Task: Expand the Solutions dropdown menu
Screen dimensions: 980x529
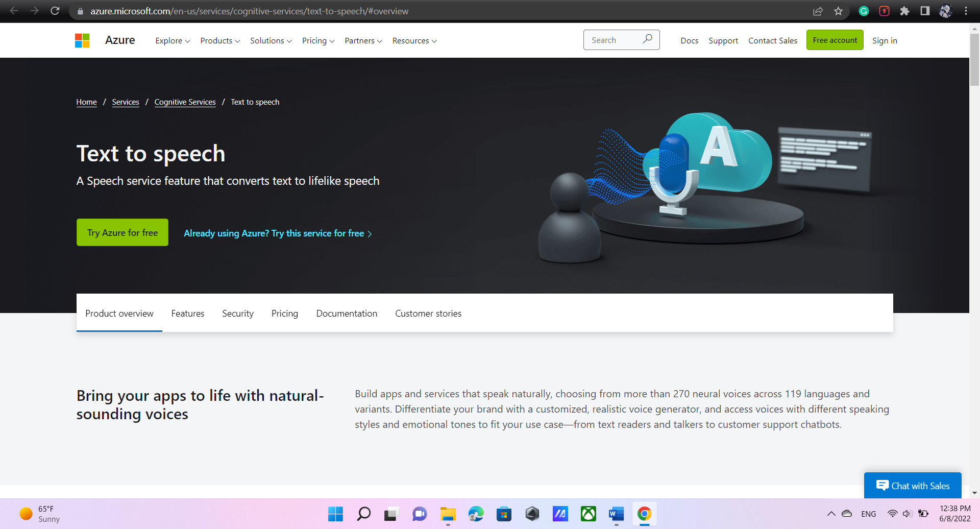Action: click(x=271, y=40)
